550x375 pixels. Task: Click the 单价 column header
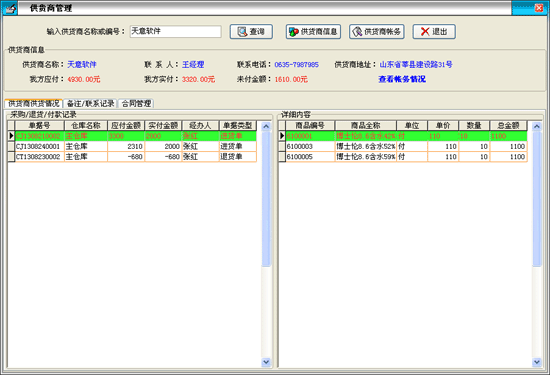pyautogui.click(x=443, y=126)
